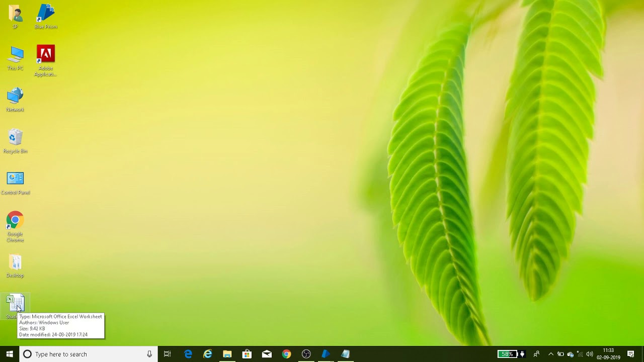
Task: Switch to Blue Prism in the taskbar
Action: pos(326,354)
